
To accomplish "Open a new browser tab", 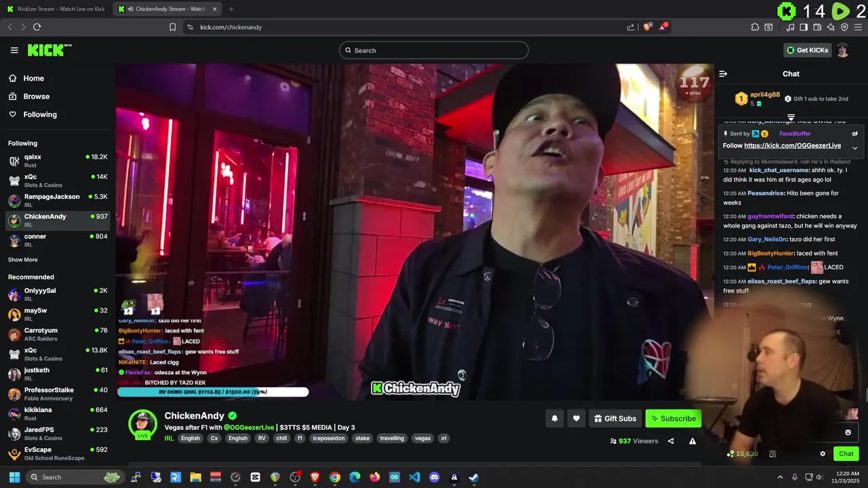I will 231,9.
